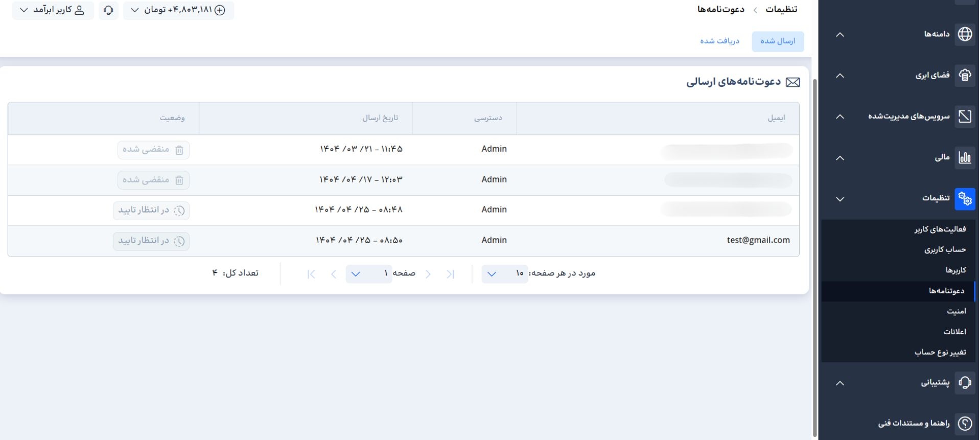This screenshot has width=980, height=440.
Task: Click the Domains globe icon in sidebar
Action: pos(965,34)
